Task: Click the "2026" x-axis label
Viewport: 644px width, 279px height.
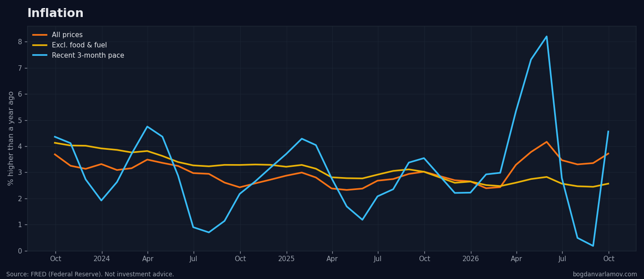Action: [x=470, y=259]
